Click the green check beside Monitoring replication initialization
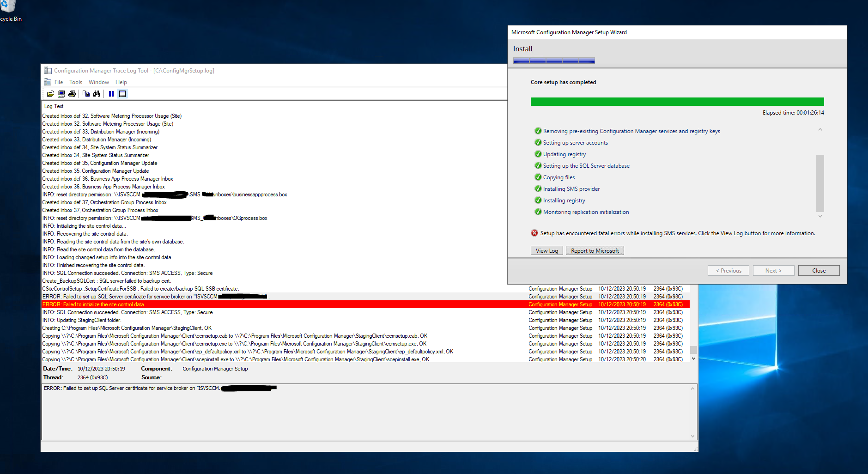868x474 pixels. click(538, 212)
